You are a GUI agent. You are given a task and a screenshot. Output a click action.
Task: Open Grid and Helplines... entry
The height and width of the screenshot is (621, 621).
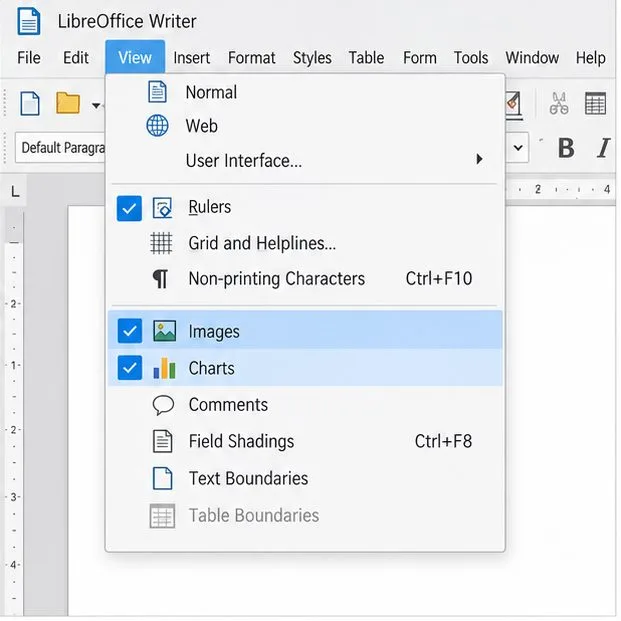point(305,243)
